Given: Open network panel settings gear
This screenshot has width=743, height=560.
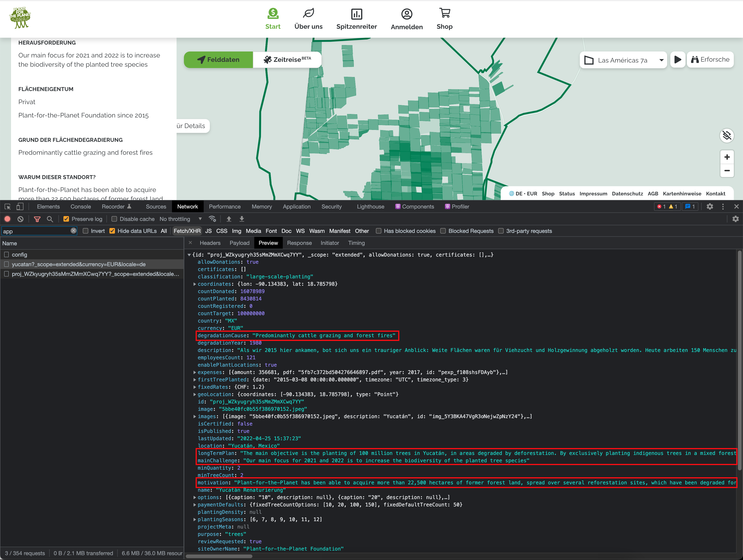Looking at the screenshot, I should (736, 219).
